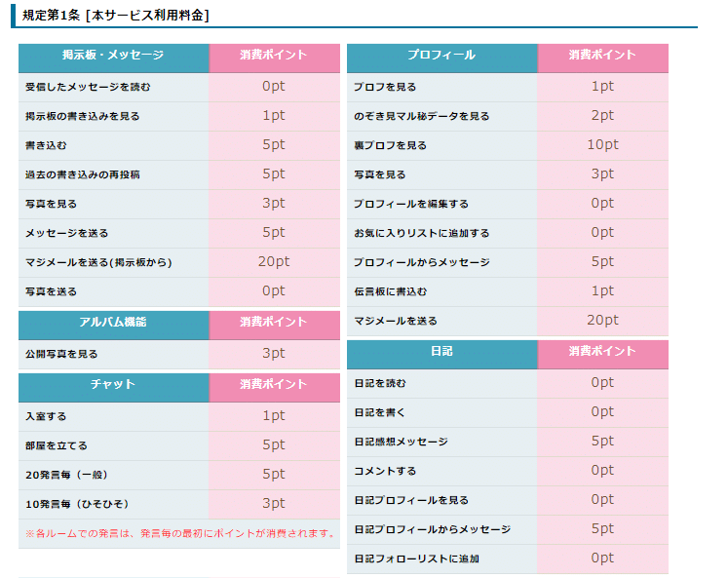
Task: Click the '1pt' value for 伝言板に書込む
Action: 602,291
